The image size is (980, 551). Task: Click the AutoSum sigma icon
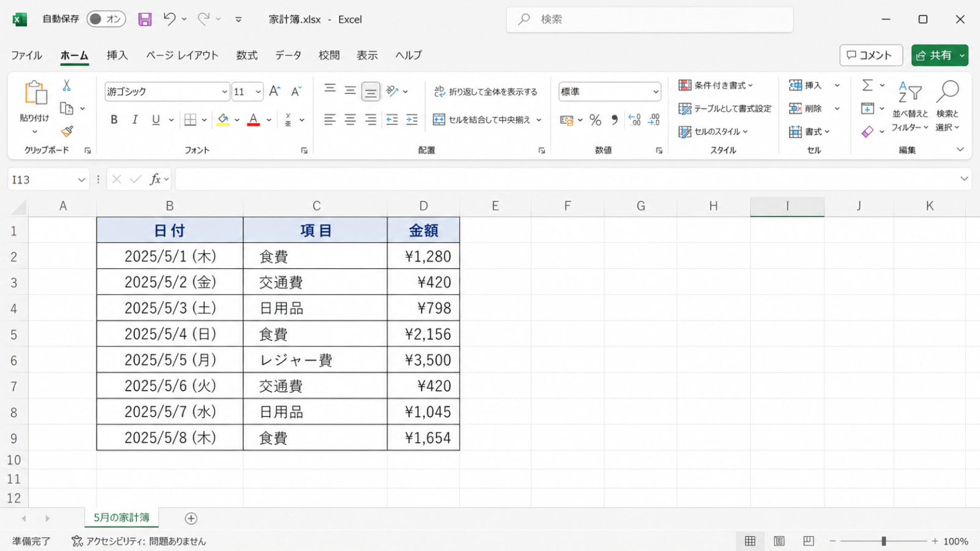tap(867, 85)
